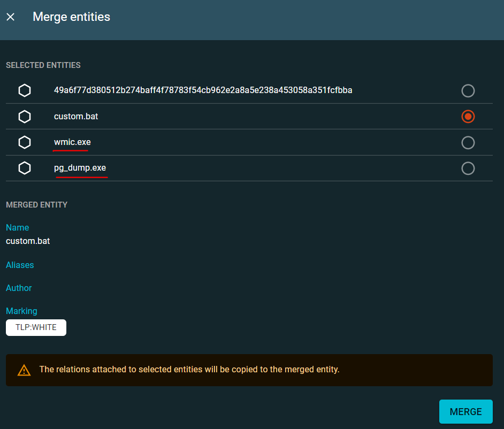The width and height of the screenshot is (504, 429).
Task: Click the Name label in merged entity section
Action: [x=17, y=227]
